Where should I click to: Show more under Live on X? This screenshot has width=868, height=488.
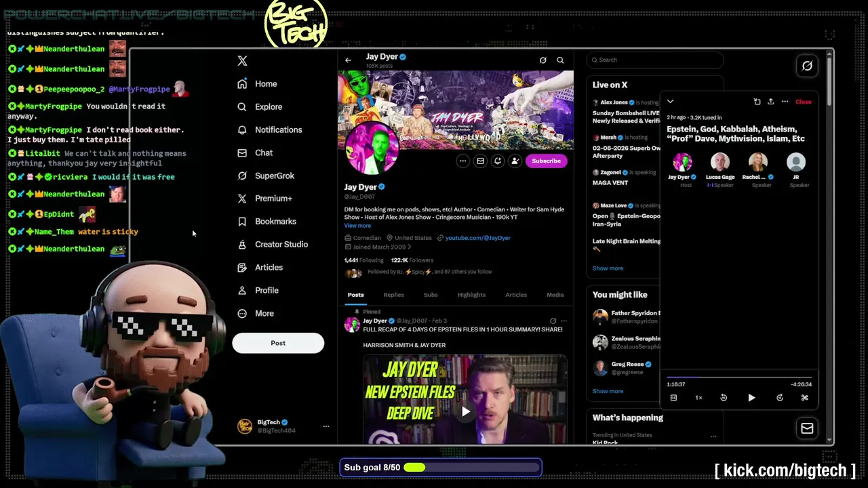(608, 268)
